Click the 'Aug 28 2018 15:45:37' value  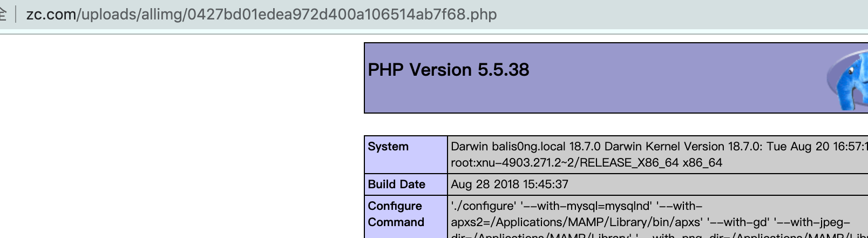point(509,184)
